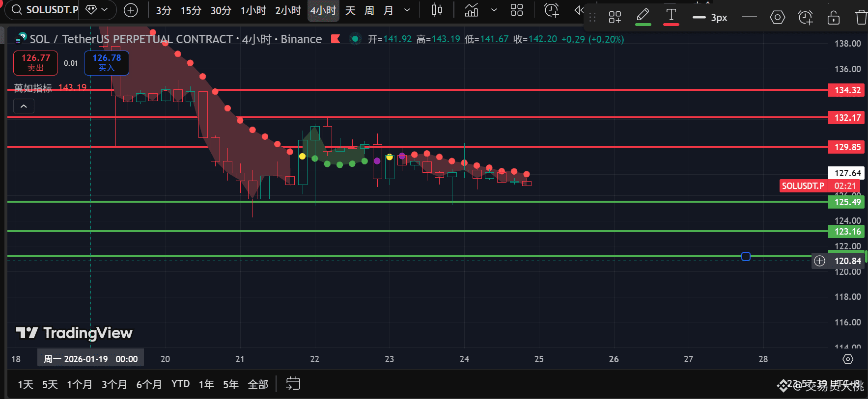
Task: Open the candlestick chart type selector
Action: click(x=437, y=10)
